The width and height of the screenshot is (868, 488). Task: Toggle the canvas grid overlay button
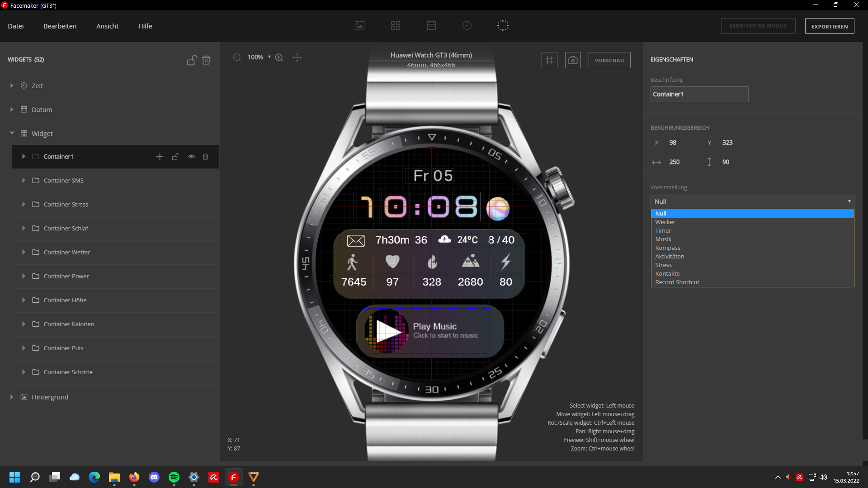tap(549, 60)
